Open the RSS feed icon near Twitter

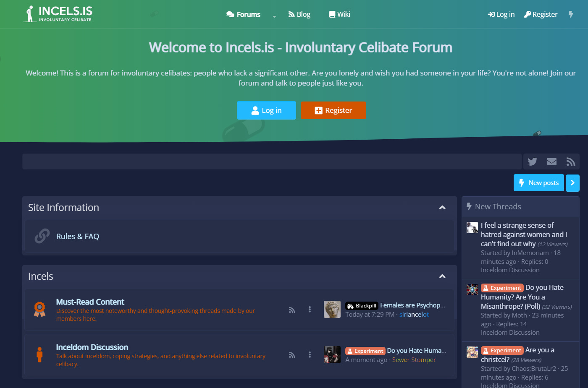(x=570, y=161)
